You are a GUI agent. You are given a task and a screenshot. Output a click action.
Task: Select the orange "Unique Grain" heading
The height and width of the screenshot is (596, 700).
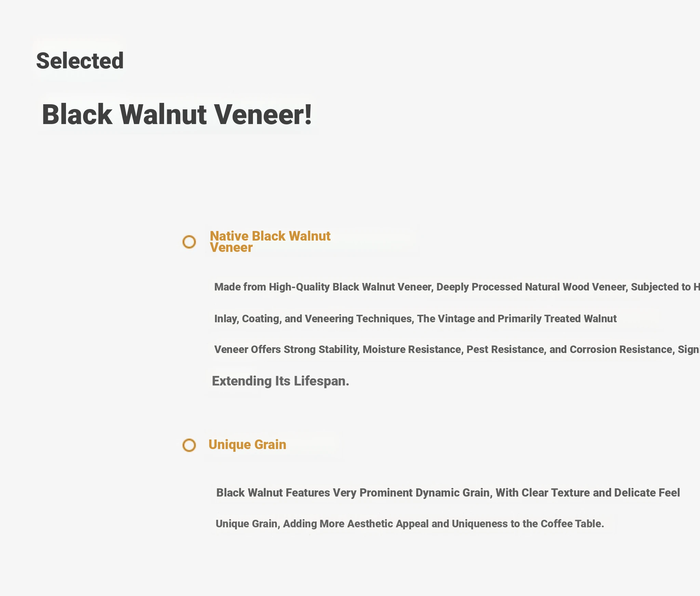[x=247, y=445]
